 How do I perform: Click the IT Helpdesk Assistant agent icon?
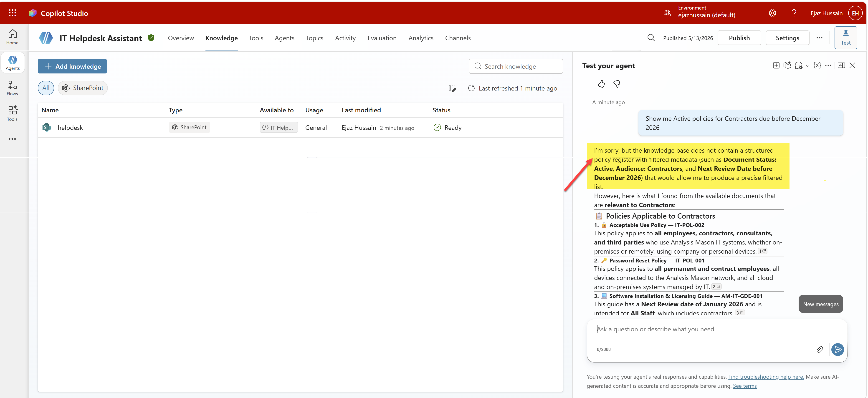point(46,38)
